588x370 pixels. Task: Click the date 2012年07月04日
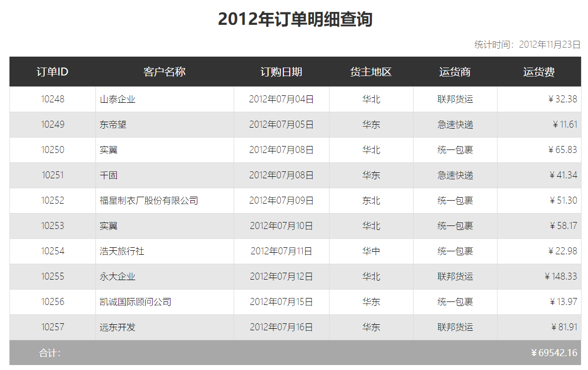tap(281, 99)
